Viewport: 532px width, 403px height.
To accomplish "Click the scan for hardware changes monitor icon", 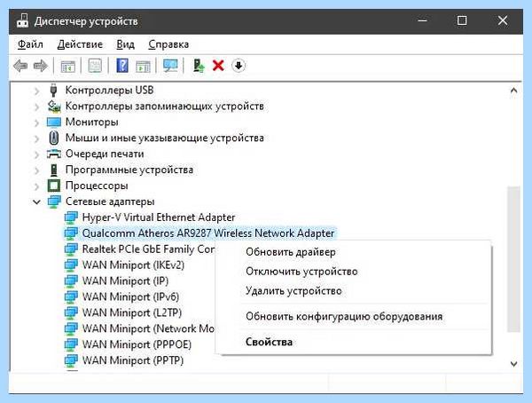I will [170, 66].
